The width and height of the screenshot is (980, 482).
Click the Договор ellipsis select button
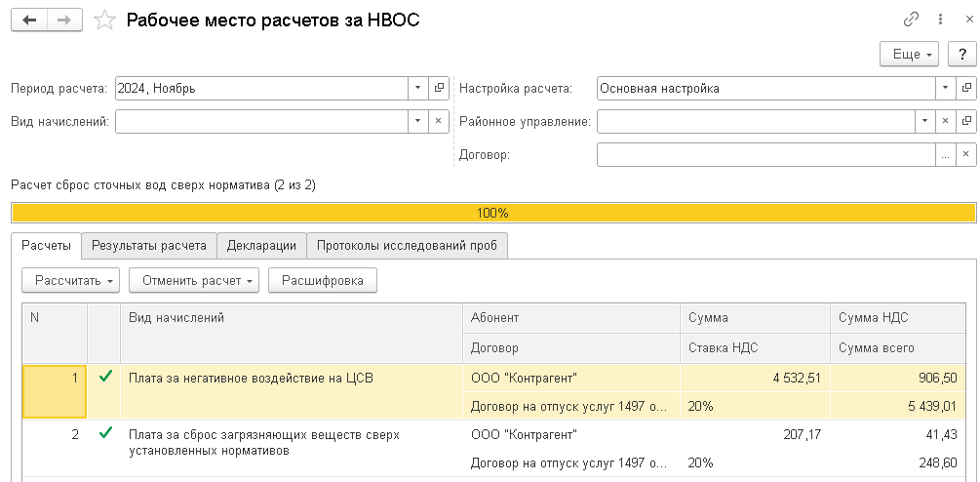point(945,154)
